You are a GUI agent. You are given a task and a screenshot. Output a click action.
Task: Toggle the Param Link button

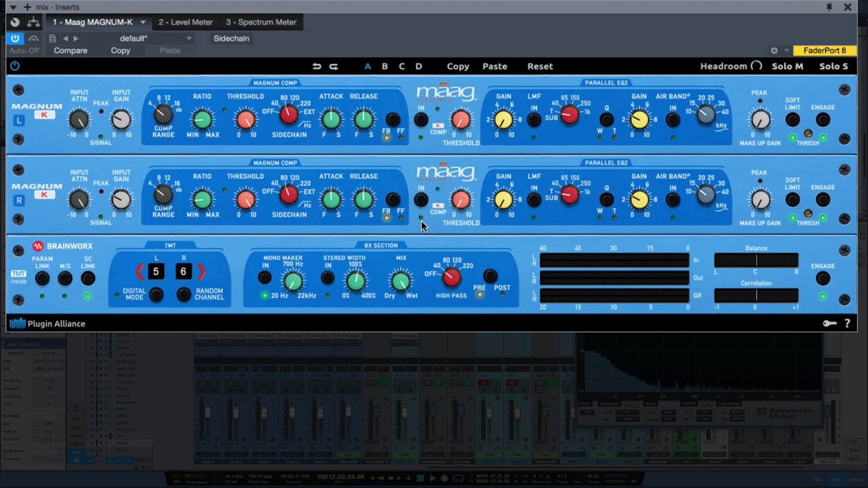[42, 279]
